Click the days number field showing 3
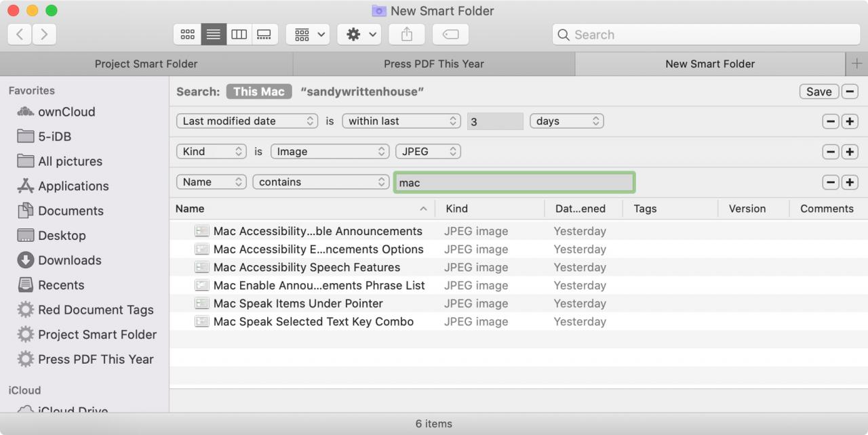 point(495,121)
